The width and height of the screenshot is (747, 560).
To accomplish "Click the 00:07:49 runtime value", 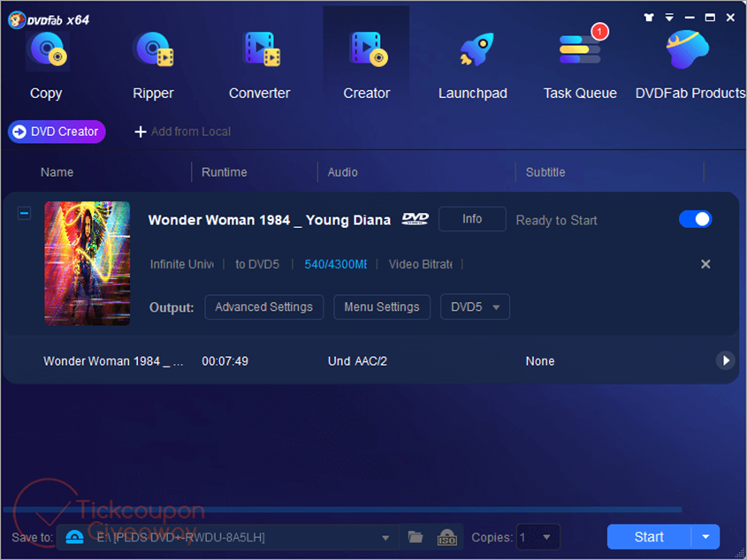I will pos(225,361).
